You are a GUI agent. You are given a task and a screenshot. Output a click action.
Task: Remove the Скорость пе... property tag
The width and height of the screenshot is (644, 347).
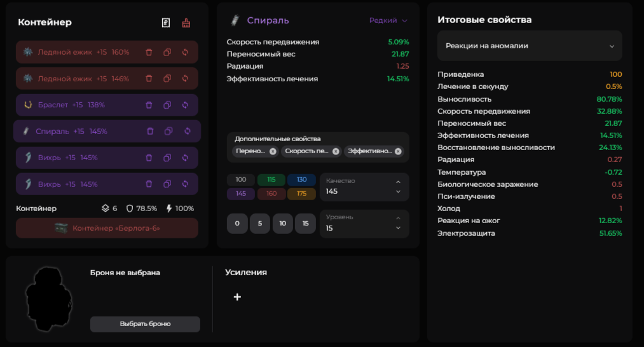coord(336,151)
